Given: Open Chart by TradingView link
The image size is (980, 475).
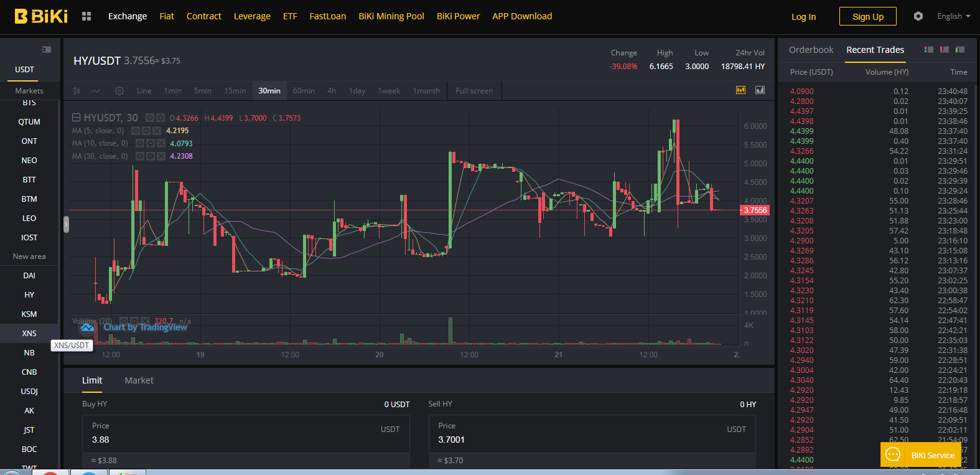Looking at the screenshot, I should click(145, 327).
